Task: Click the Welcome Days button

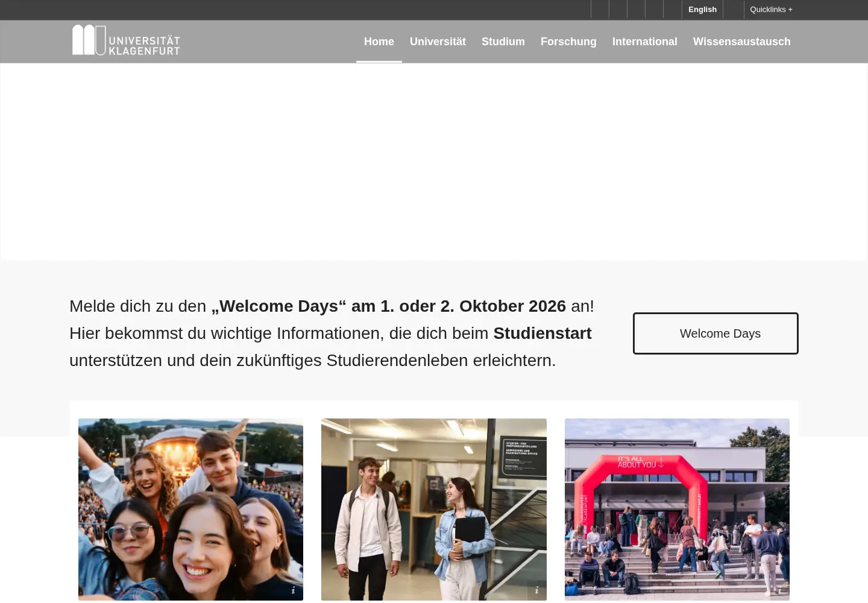Action: 715,333
